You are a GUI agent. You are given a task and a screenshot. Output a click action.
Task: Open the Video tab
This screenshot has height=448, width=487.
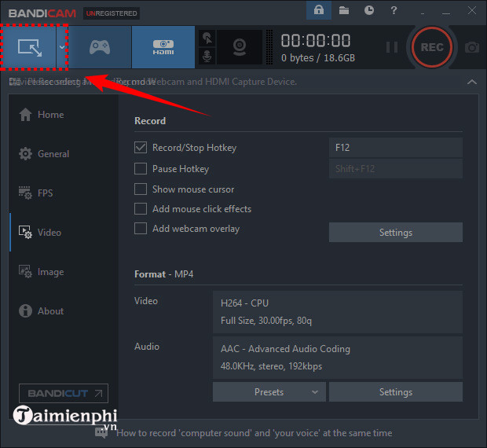point(40,233)
